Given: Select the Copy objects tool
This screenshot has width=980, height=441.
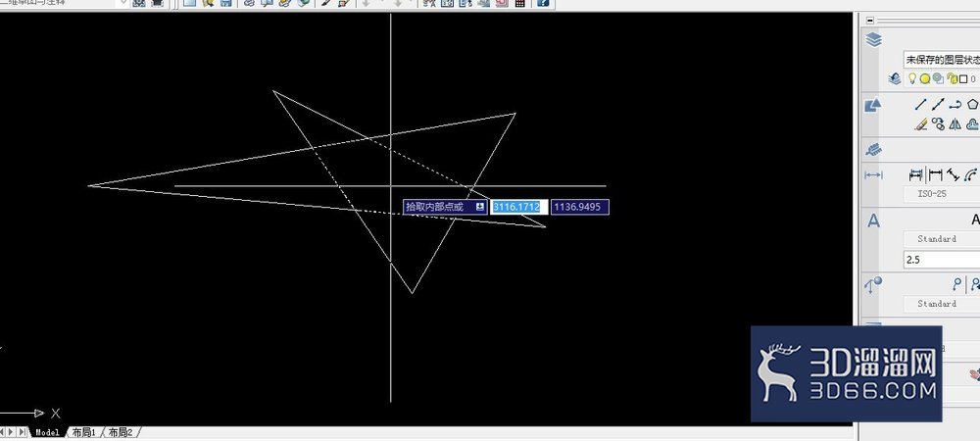Looking at the screenshot, I should point(938,123).
